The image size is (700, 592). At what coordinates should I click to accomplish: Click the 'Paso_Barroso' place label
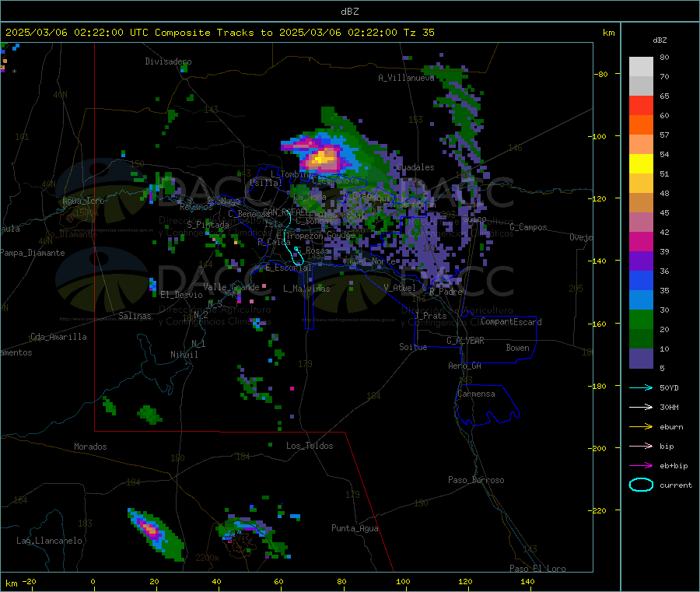coord(476,480)
